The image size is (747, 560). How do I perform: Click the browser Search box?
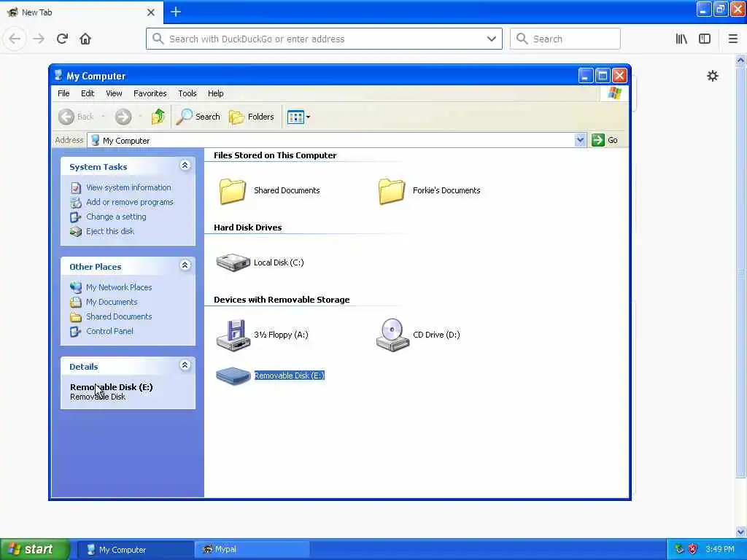click(565, 39)
